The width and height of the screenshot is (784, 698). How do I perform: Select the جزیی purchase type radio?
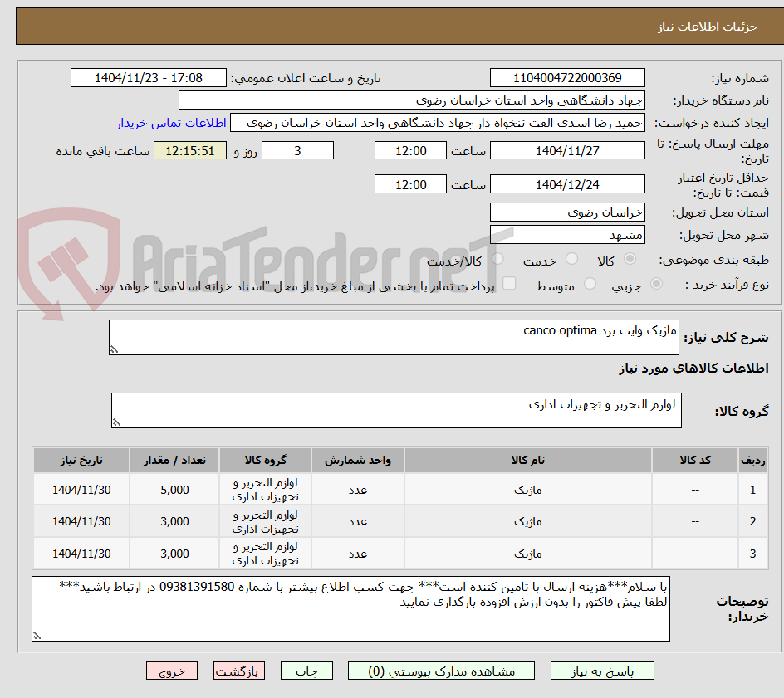click(x=656, y=284)
